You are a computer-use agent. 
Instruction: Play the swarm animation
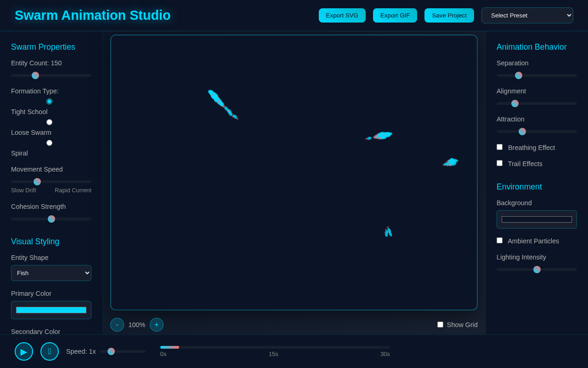[x=24, y=351]
